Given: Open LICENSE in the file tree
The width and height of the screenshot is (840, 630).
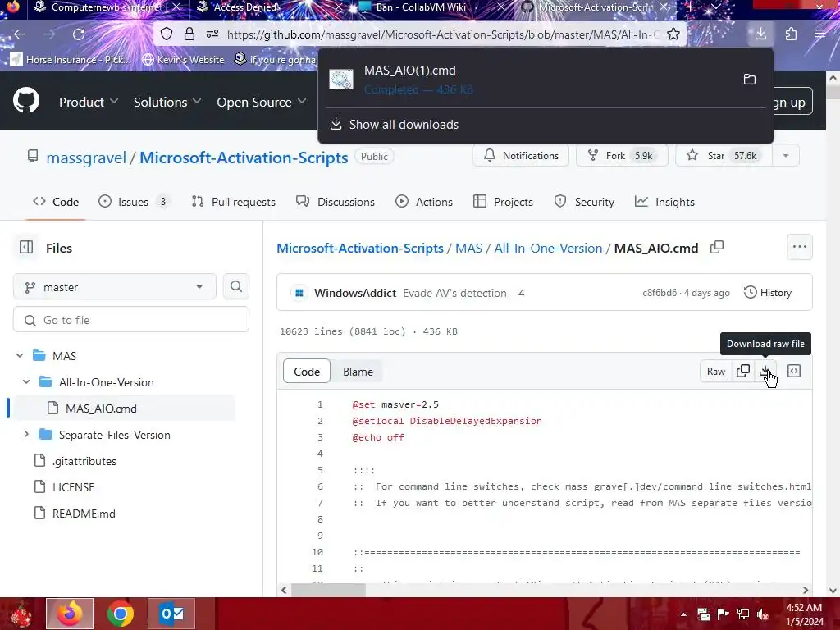Looking at the screenshot, I should (x=73, y=487).
